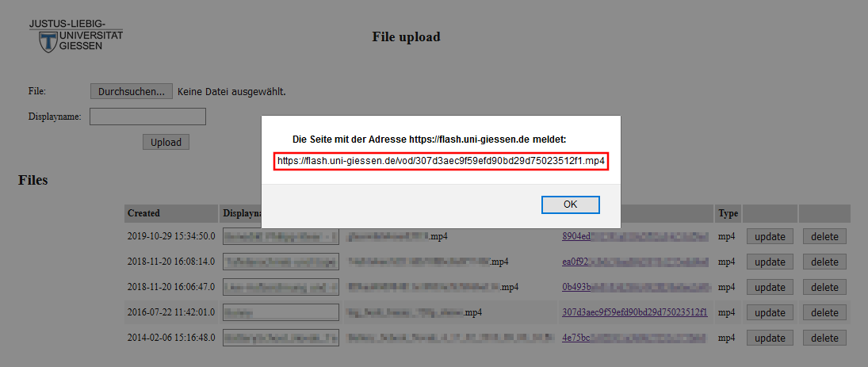The image size is (868, 367).
Task: Open the hash link starting with 4e75bc
Action: pos(634,338)
